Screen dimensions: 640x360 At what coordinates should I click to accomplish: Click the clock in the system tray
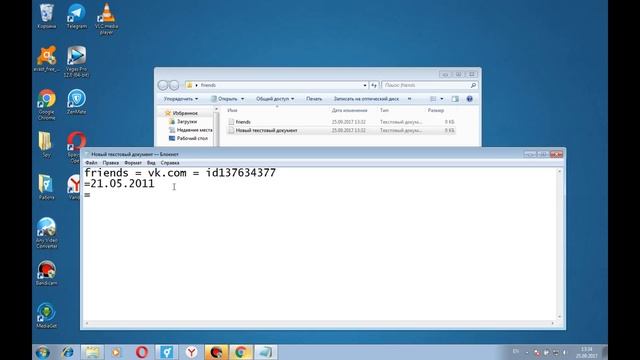(587, 352)
